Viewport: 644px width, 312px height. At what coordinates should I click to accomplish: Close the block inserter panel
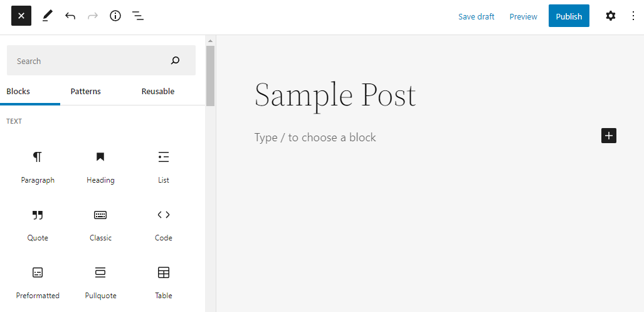(x=21, y=16)
